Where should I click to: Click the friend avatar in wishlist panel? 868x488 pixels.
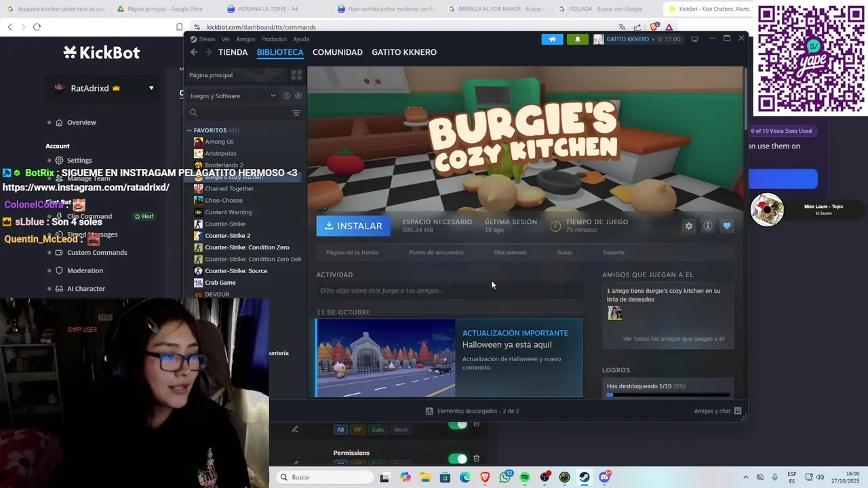click(x=614, y=313)
